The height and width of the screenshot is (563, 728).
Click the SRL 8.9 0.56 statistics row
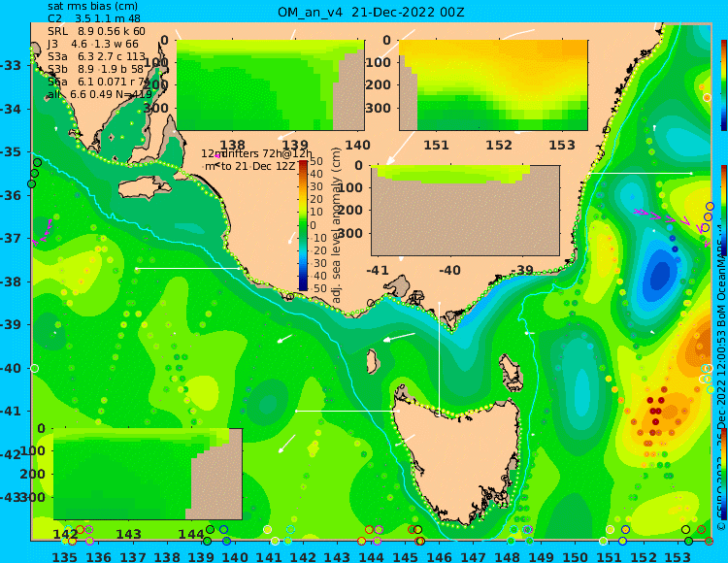pos(96,32)
